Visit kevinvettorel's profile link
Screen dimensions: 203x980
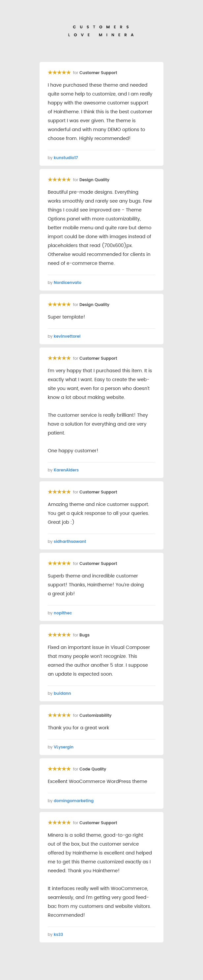67,336
